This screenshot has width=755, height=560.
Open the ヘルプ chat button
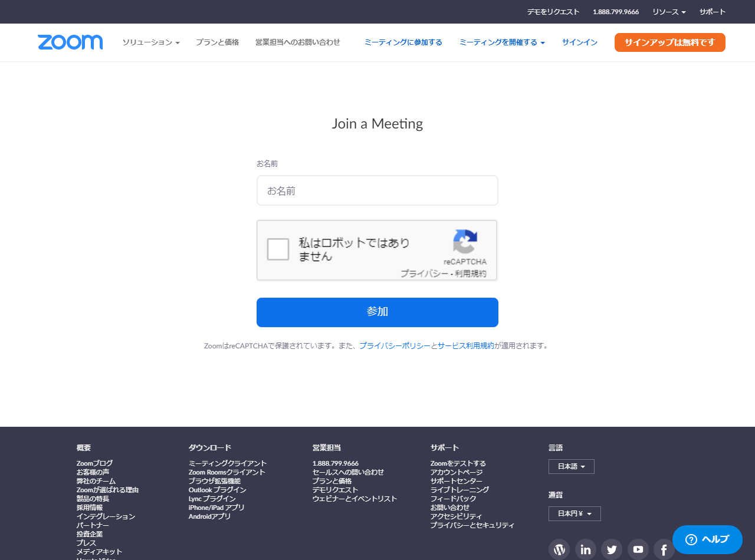707,539
